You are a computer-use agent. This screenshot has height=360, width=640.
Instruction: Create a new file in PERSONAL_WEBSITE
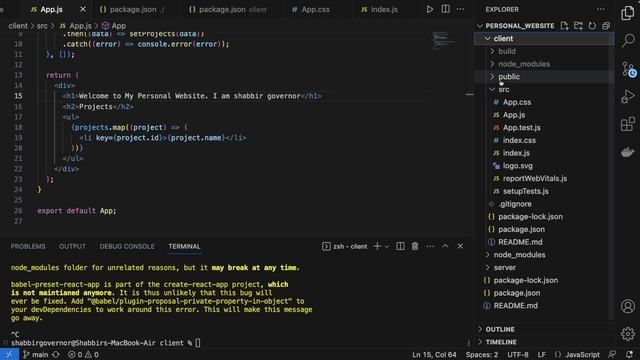click(x=564, y=26)
